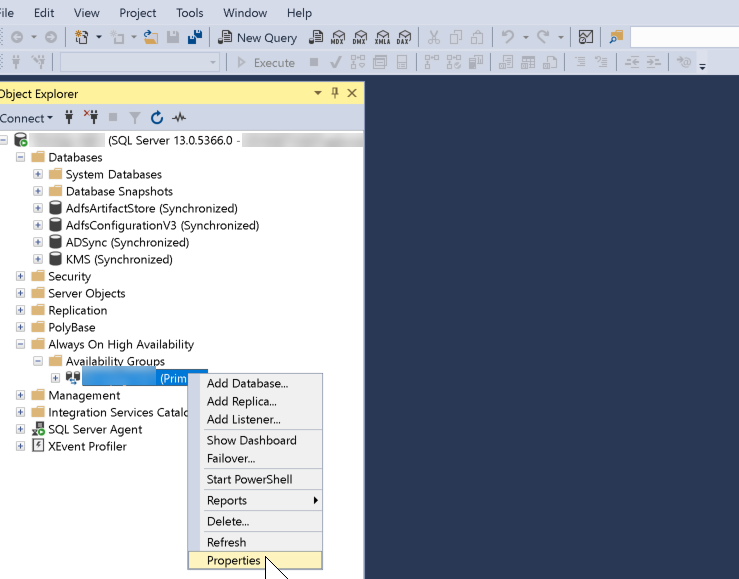This screenshot has height=579, width=739.
Task: Expand the Database Snapshots folder
Action: click(x=38, y=191)
